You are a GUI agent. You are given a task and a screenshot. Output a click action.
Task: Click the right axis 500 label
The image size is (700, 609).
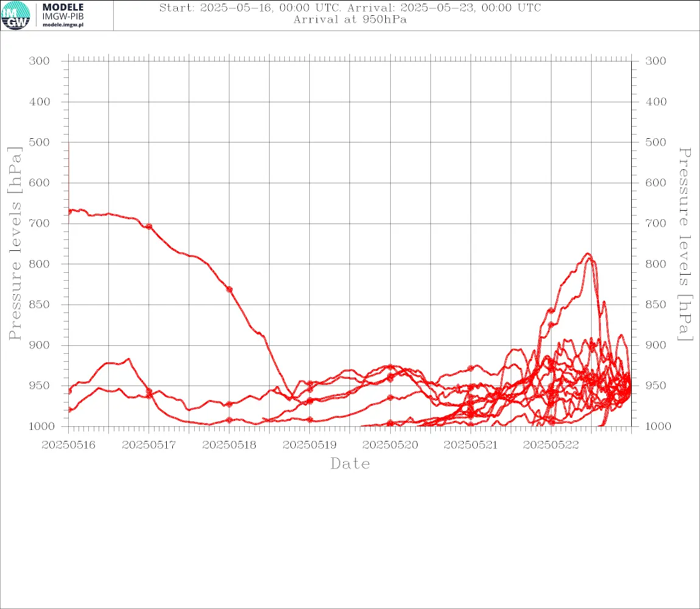(656, 142)
